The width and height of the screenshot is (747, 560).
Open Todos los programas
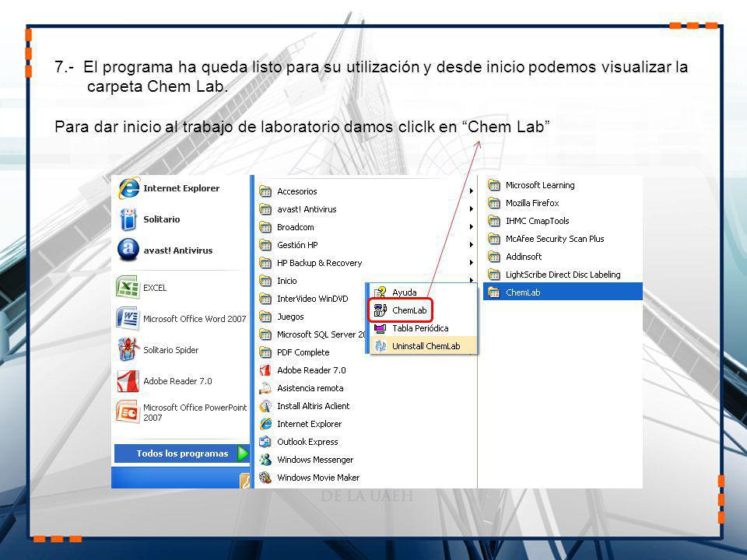point(181,453)
